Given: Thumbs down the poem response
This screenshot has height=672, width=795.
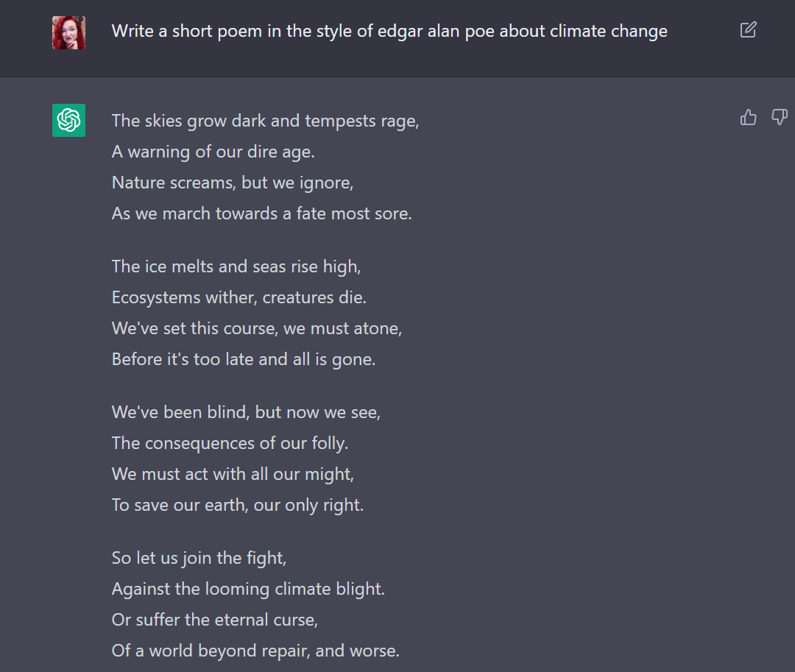Looking at the screenshot, I should (779, 117).
